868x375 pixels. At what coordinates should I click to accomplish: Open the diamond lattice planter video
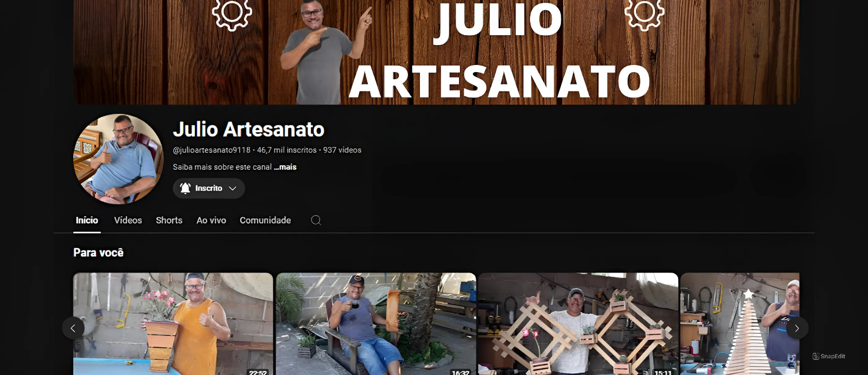[578, 323]
